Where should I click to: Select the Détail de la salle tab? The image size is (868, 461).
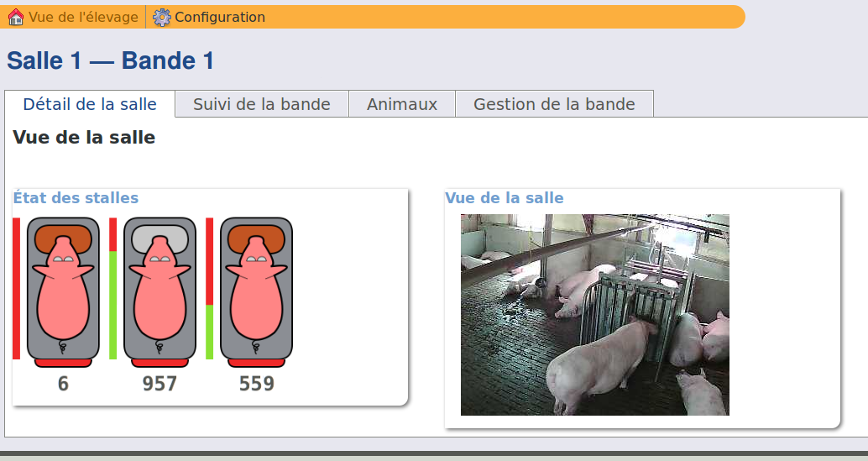90,104
